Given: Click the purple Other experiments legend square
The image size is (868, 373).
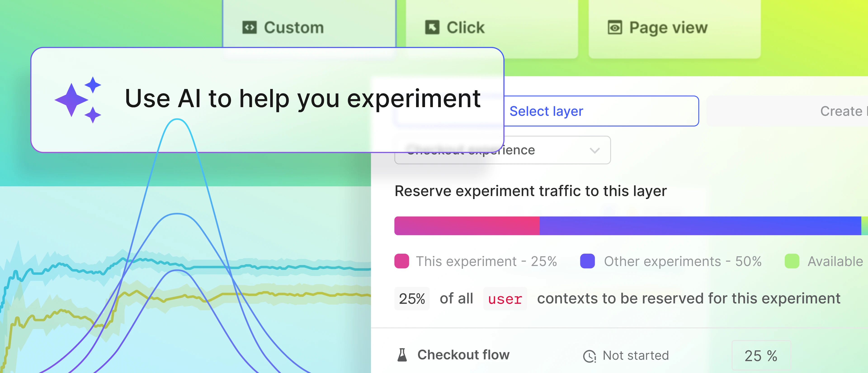Looking at the screenshot, I should tap(588, 261).
